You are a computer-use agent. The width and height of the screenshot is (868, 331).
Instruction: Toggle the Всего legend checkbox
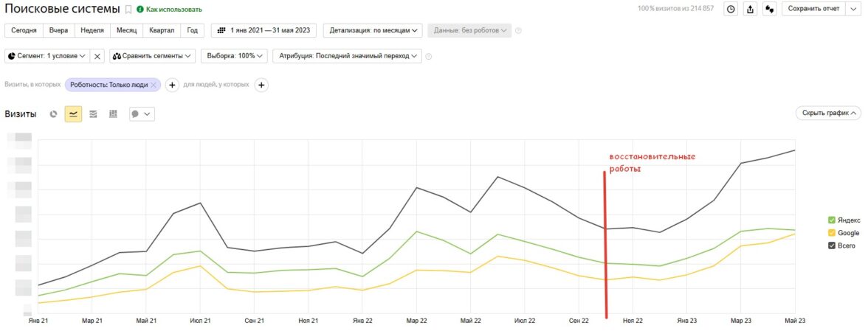pos(832,245)
